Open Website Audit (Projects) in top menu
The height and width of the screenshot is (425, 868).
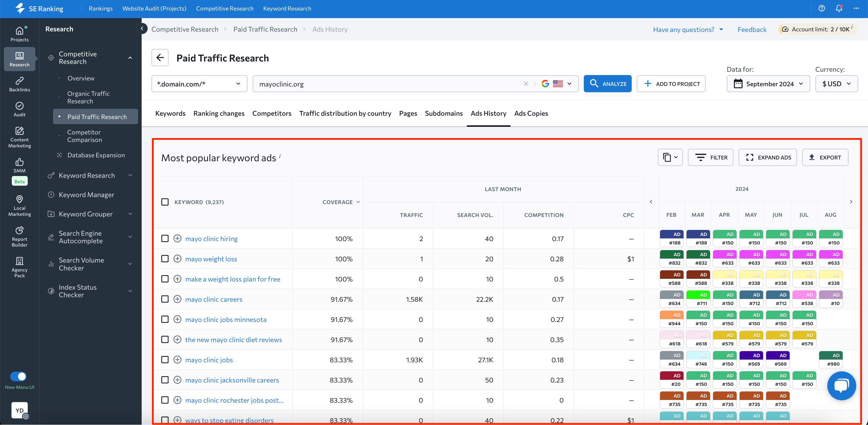click(154, 8)
